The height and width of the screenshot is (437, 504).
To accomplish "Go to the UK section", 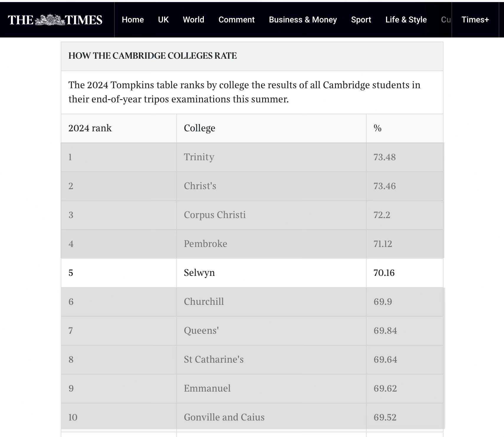I will [x=163, y=20].
